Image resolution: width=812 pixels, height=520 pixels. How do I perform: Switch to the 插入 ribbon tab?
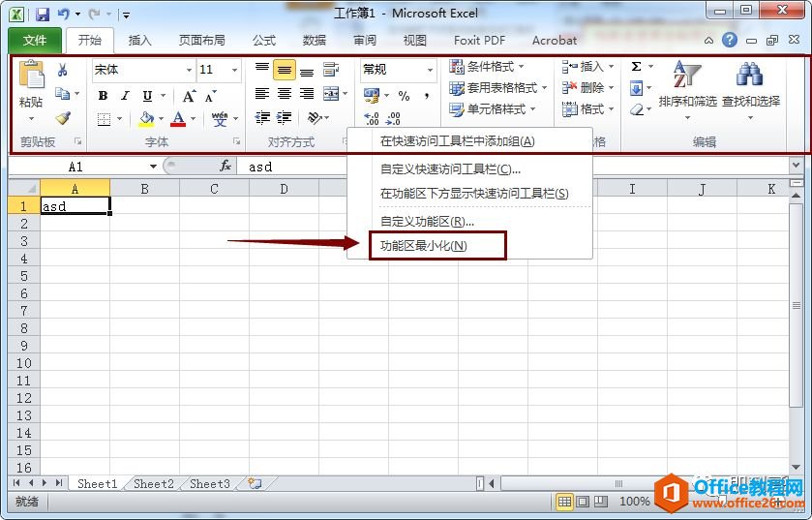click(139, 41)
